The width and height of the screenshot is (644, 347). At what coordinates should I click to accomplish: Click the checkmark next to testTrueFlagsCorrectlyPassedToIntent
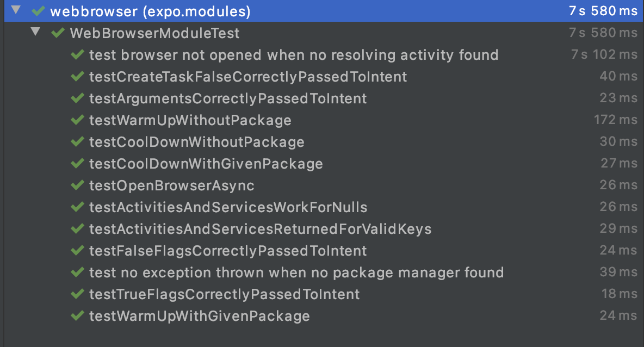[77, 294]
